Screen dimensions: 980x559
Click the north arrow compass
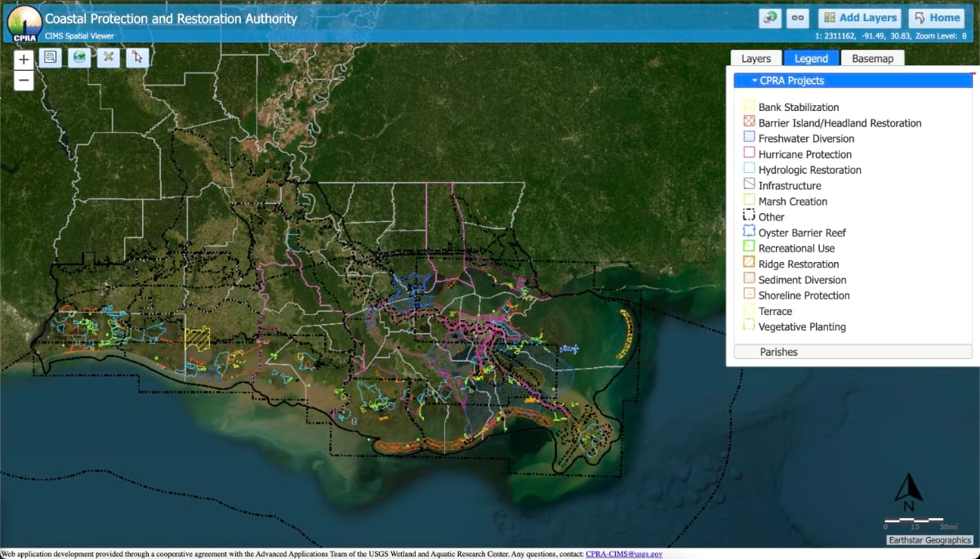908,492
